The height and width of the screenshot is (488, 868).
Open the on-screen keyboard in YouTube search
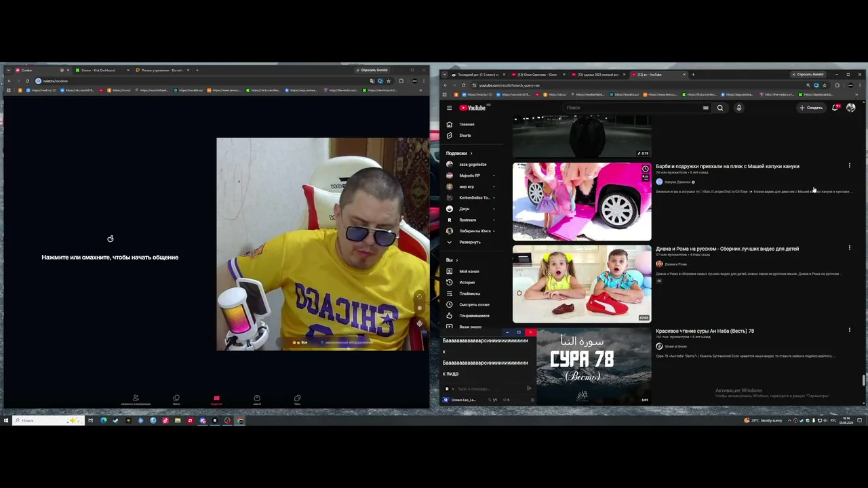[706, 108]
